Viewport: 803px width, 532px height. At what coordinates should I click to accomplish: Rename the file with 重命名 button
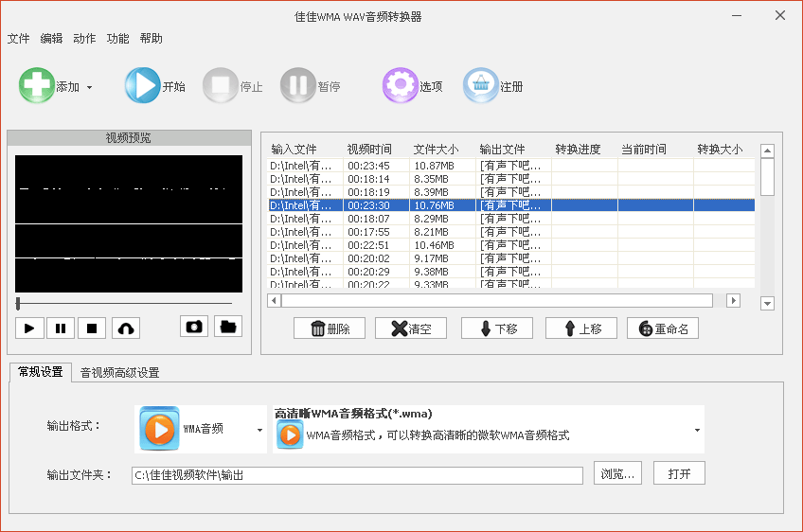point(663,328)
